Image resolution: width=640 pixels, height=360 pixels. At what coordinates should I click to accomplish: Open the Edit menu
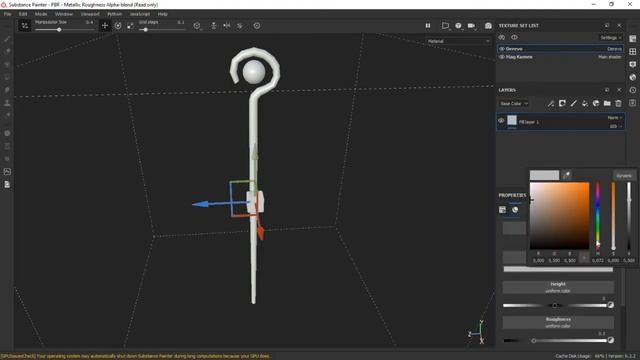pyautogui.click(x=23, y=14)
